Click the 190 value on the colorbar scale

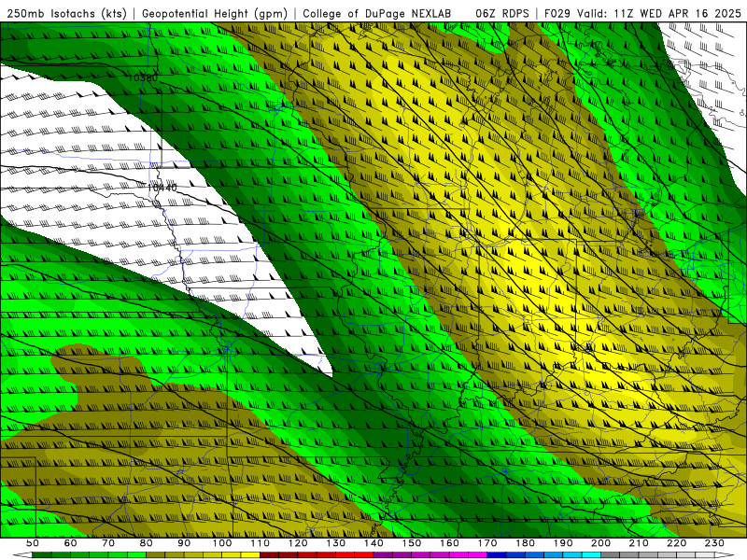click(x=563, y=543)
